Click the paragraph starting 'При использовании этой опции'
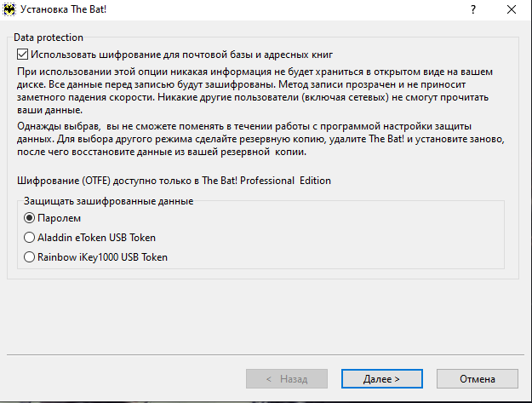The height and width of the screenshot is (403, 532). (x=255, y=90)
